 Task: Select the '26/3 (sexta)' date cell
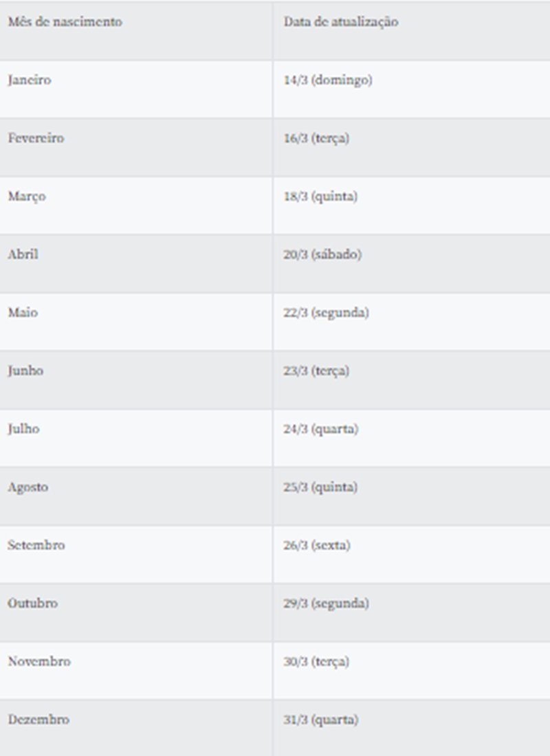pos(317,546)
